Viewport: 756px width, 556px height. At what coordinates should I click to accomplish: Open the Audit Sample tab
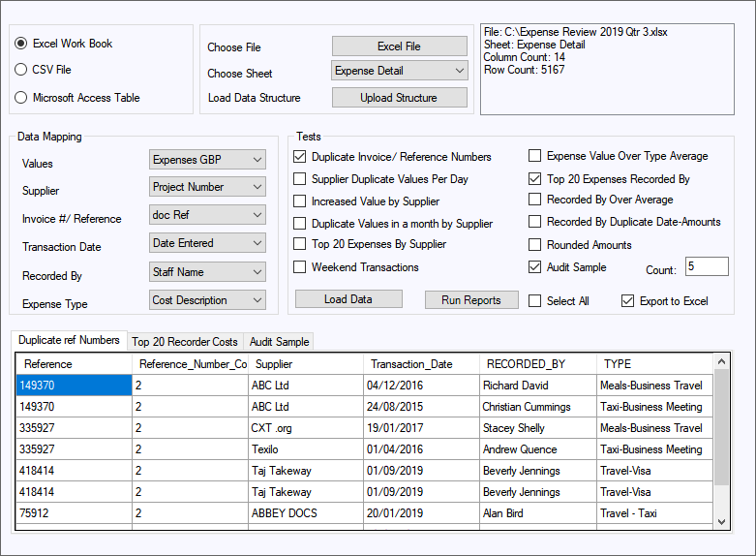pyautogui.click(x=279, y=342)
